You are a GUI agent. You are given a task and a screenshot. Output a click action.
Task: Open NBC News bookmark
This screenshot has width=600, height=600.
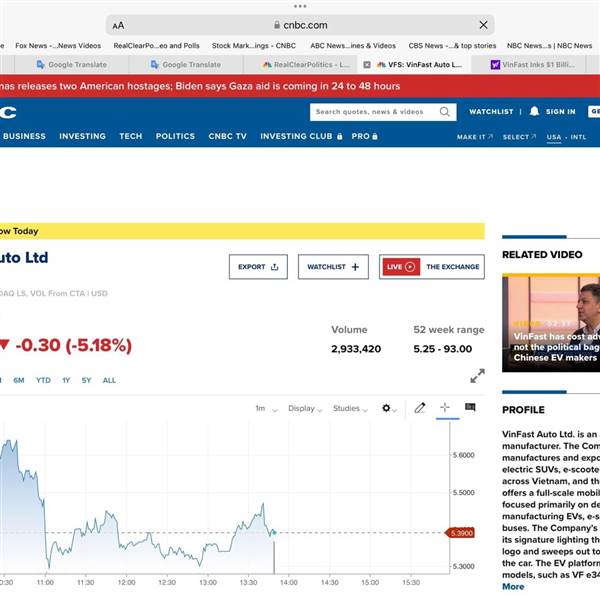tap(549, 46)
